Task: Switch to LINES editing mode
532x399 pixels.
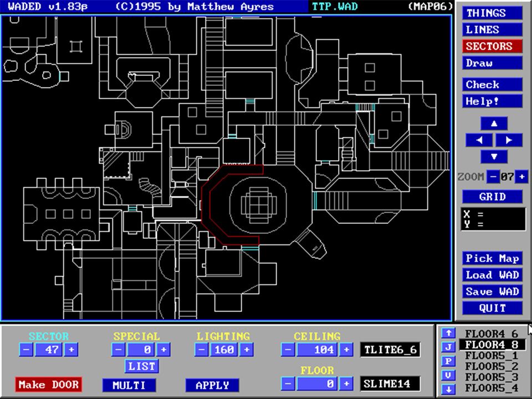Action: [x=493, y=29]
